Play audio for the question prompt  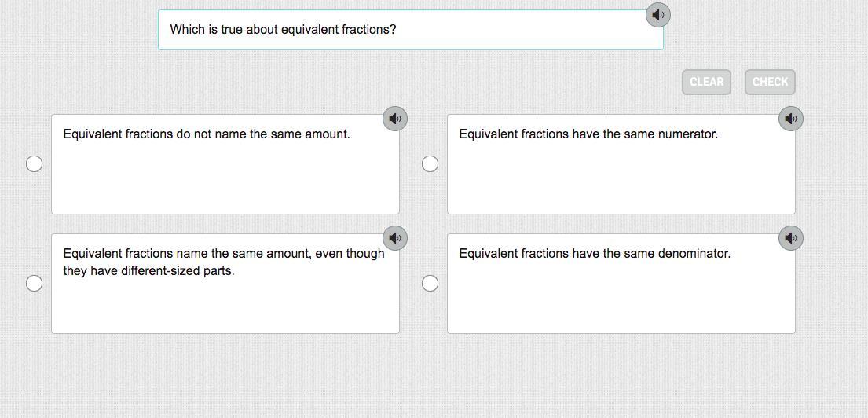click(657, 15)
